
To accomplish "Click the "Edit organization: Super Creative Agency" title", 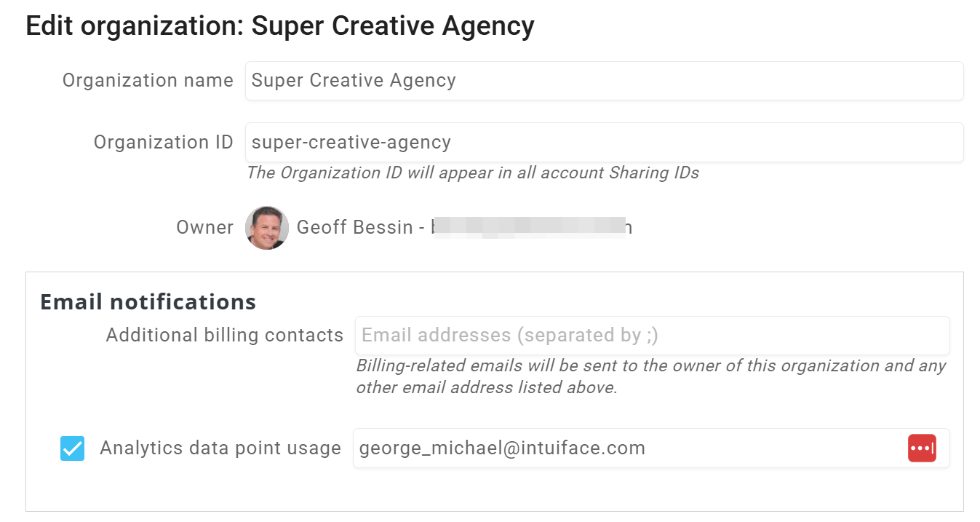I will pos(280,26).
